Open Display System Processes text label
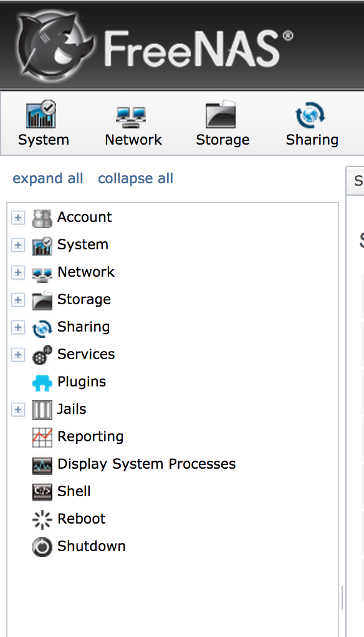 (146, 464)
